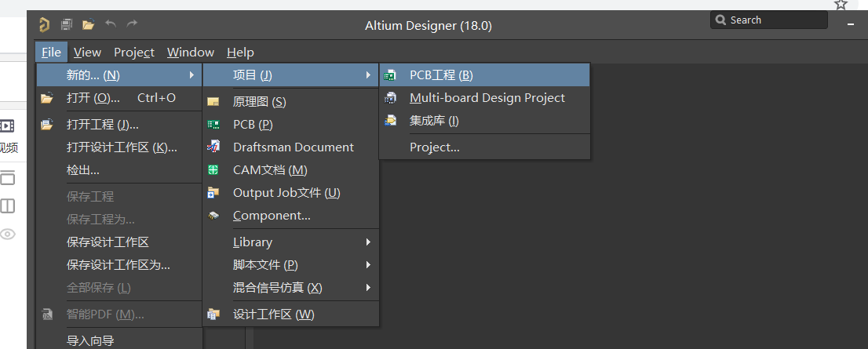The height and width of the screenshot is (349, 868).
Task: Open the View menu
Action: pyautogui.click(x=87, y=52)
